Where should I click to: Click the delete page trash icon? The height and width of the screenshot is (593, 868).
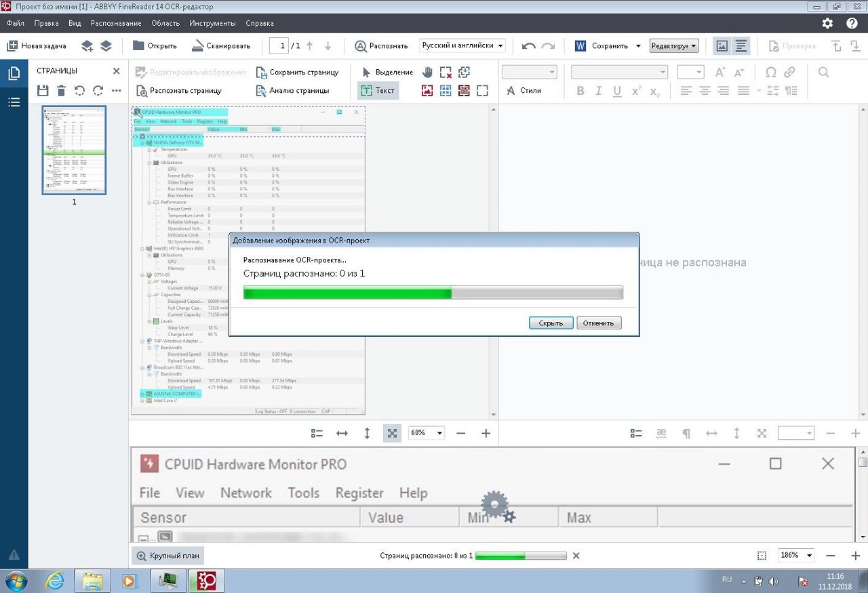coord(61,90)
